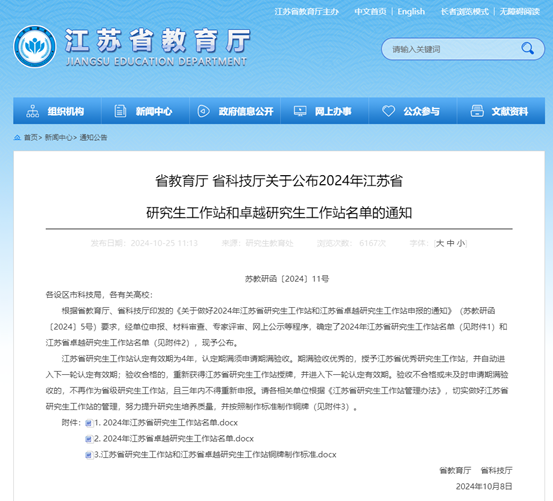Click the docx icon for attachment 2
Image resolution: width=553 pixels, height=501 pixels.
click(89, 439)
